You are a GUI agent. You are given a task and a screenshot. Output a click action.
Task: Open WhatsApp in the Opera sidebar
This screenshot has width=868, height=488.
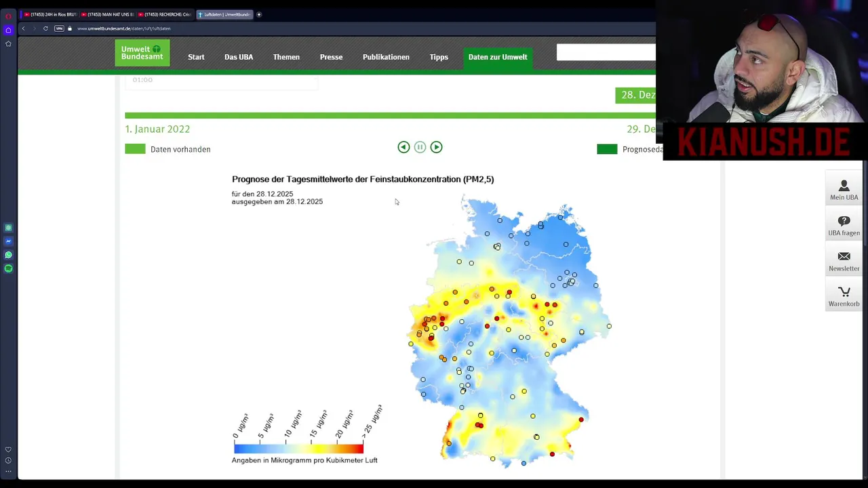[8, 255]
